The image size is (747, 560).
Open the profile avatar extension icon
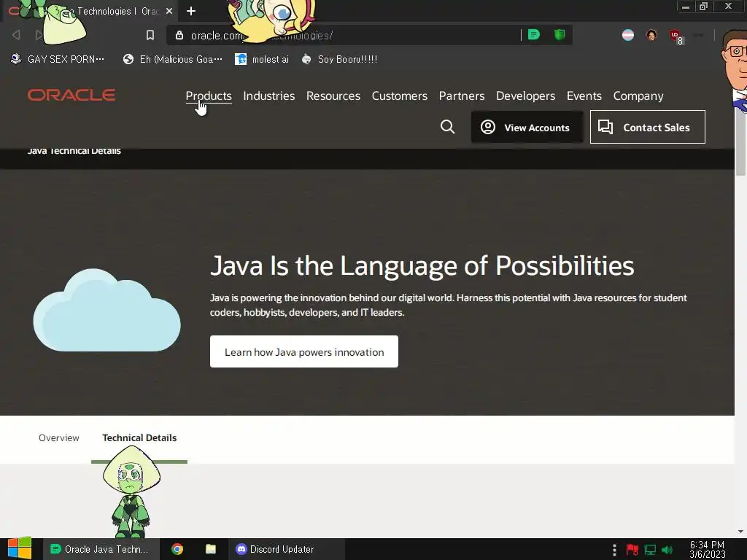point(651,35)
